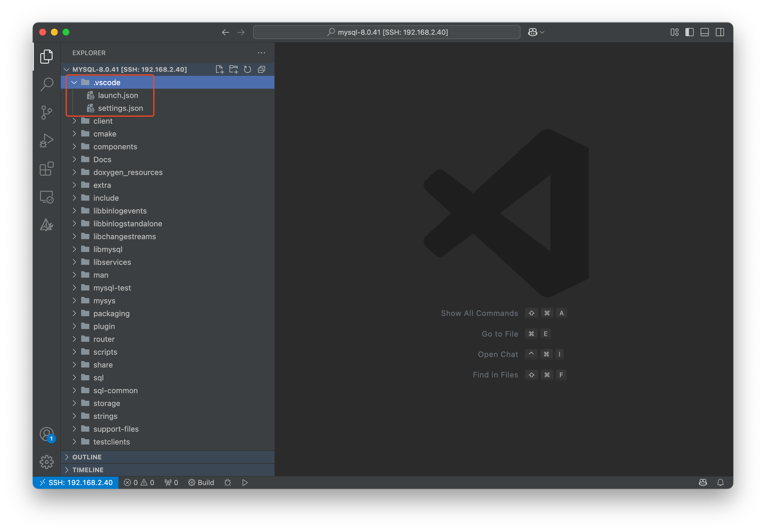
Task: Open the Source Control view
Action: pos(46,112)
